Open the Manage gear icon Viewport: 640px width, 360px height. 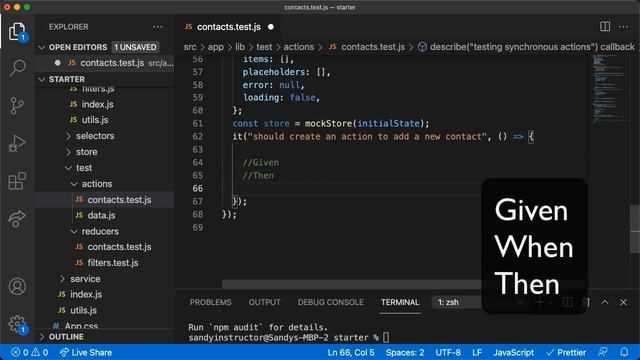(x=17, y=324)
